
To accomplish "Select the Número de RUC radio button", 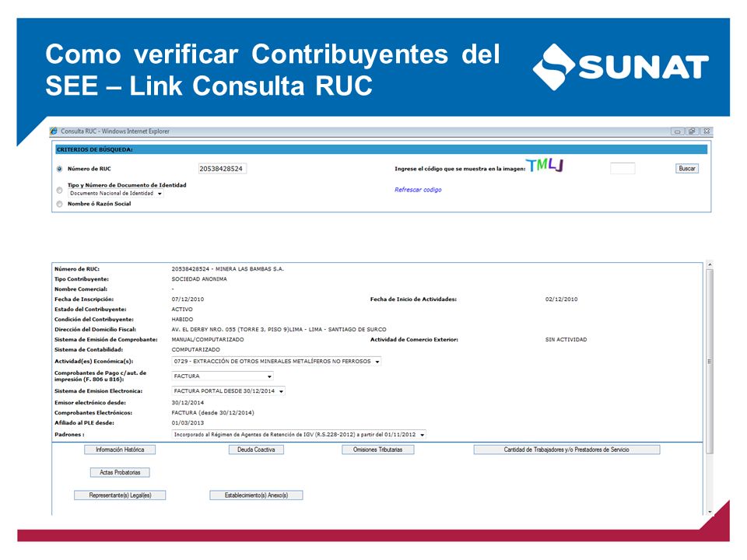I will click(60, 169).
